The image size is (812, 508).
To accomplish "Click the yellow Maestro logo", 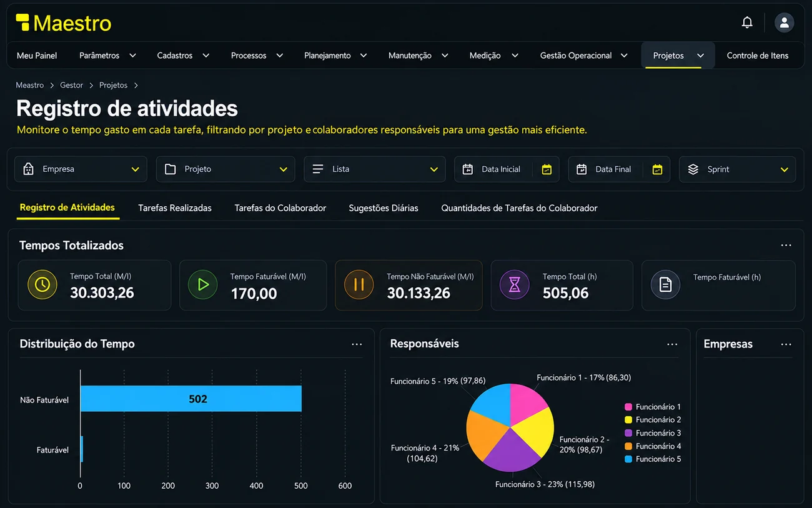I will pyautogui.click(x=64, y=23).
